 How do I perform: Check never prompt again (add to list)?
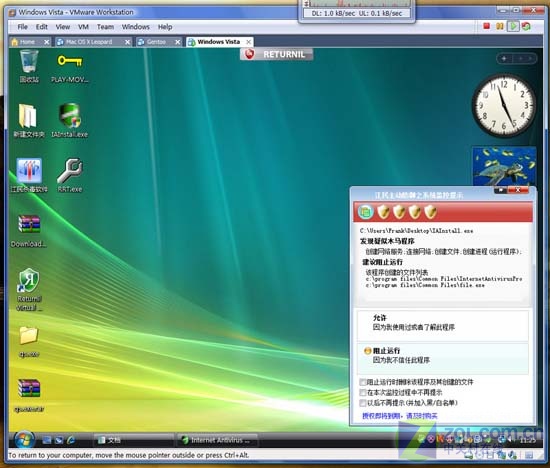point(363,403)
